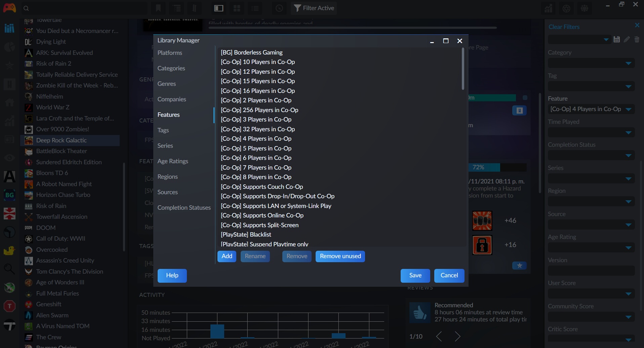Click the red fist achievement thumbnail
Image resolution: width=644 pixels, height=348 pixels.
(482, 221)
